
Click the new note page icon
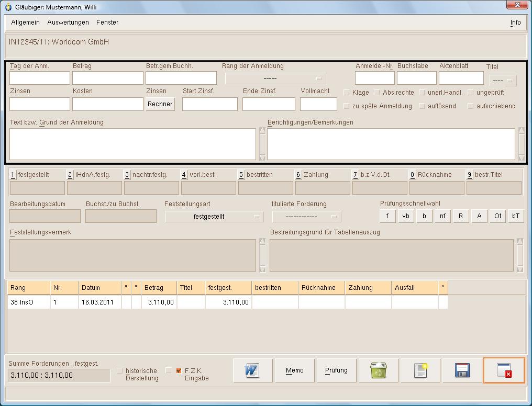420,370
